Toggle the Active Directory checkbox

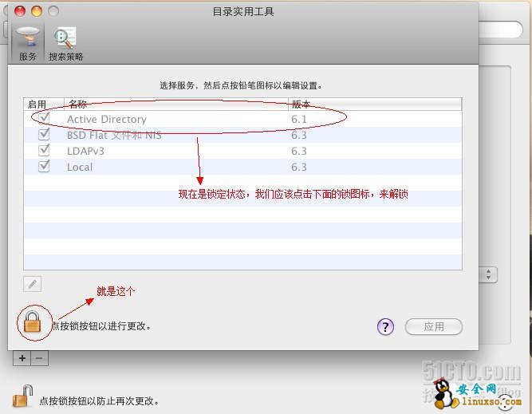pyautogui.click(x=45, y=118)
